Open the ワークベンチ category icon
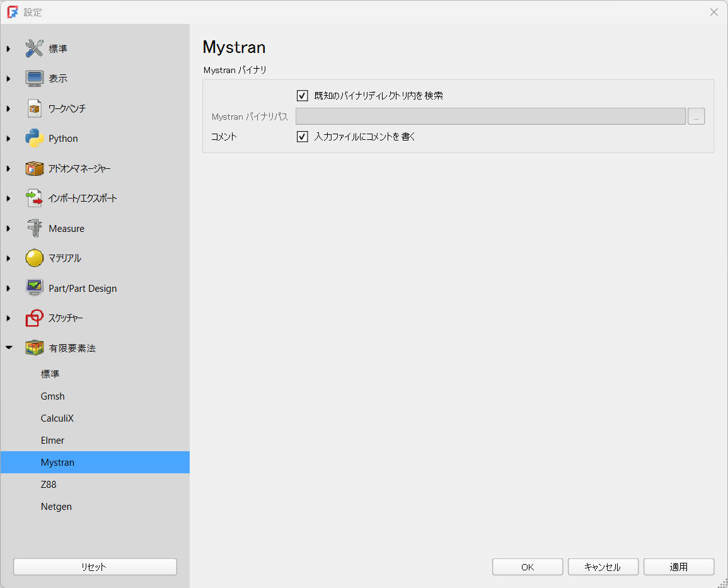This screenshot has height=588, width=728. [34, 108]
